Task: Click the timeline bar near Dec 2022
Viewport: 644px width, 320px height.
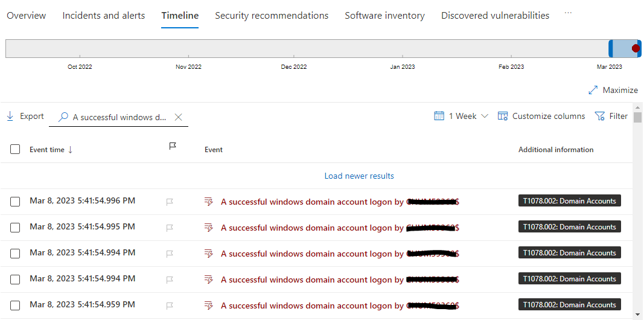Action: 294,48
